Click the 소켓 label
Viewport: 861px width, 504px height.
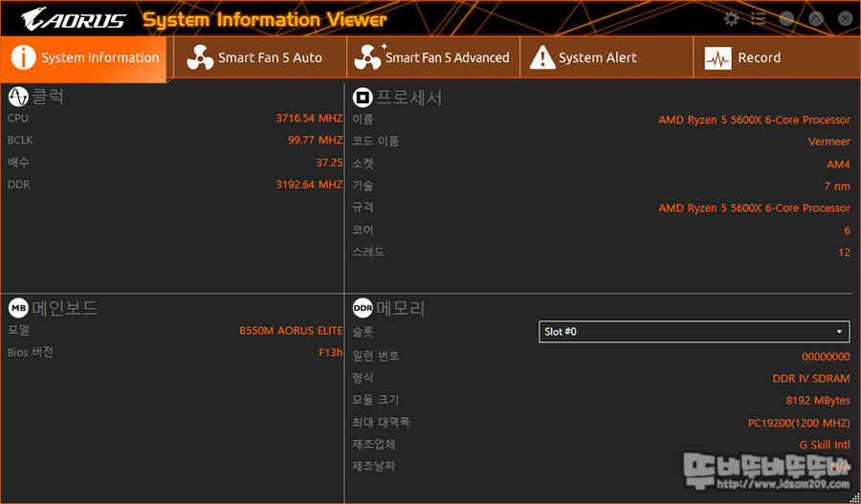(x=363, y=164)
